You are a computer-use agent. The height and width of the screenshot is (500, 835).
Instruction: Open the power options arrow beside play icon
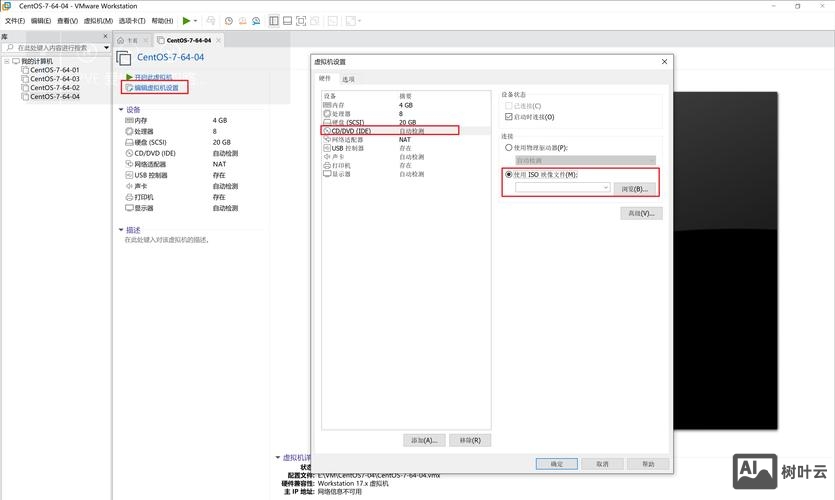click(x=195, y=21)
